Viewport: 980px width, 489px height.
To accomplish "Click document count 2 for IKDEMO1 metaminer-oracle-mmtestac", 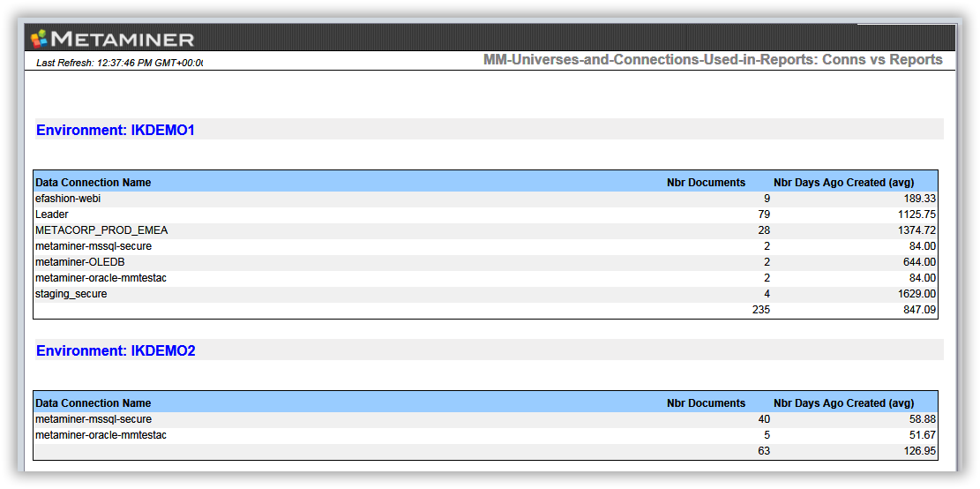I will pos(767,278).
